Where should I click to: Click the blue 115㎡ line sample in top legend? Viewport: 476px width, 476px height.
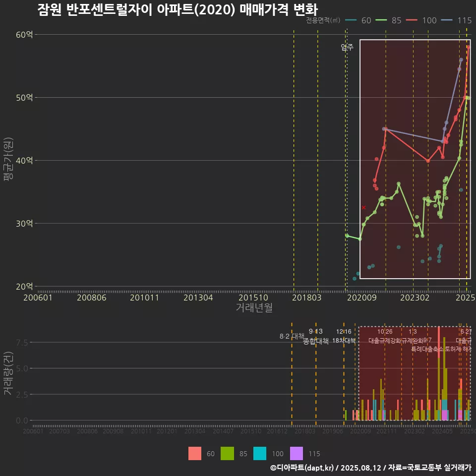coord(447,20)
